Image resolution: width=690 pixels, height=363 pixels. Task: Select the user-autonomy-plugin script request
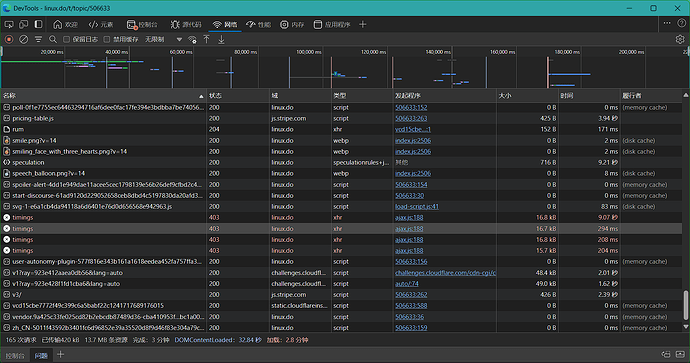point(341,262)
